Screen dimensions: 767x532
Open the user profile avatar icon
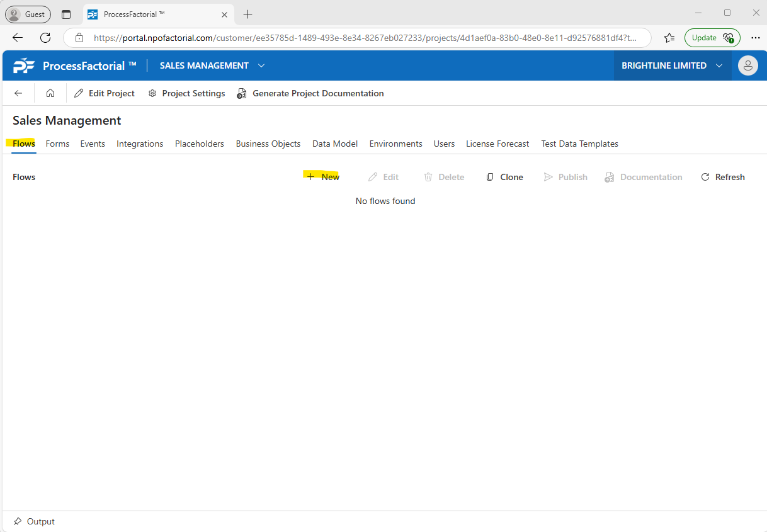click(x=747, y=65)
